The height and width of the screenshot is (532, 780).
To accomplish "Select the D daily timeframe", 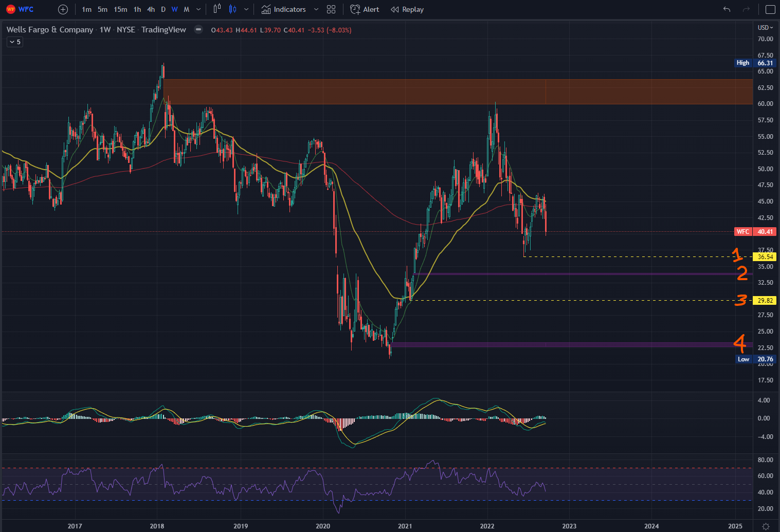I will (163, 9).
